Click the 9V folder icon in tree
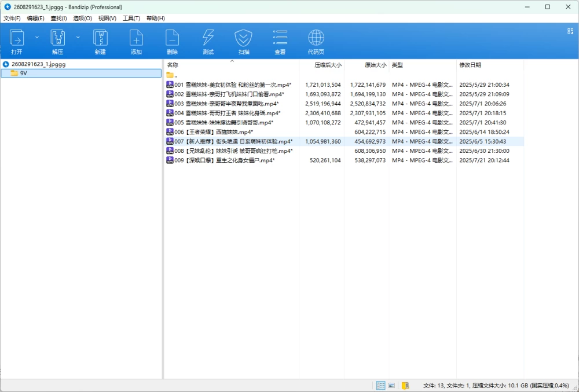579x392 pixels. tap(14, 73)
